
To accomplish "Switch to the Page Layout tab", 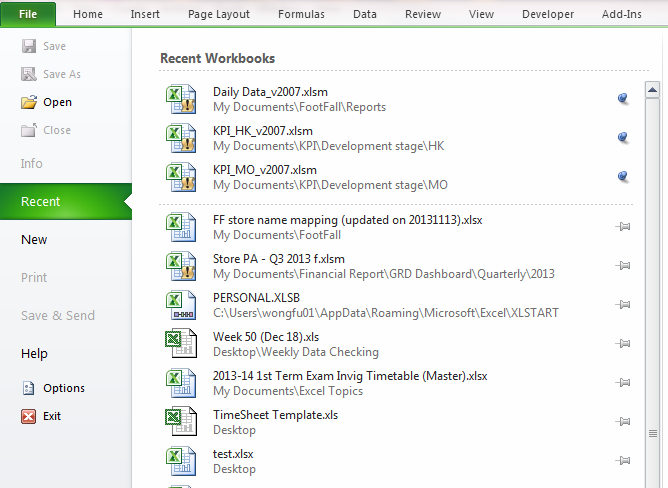I will 218,14.
